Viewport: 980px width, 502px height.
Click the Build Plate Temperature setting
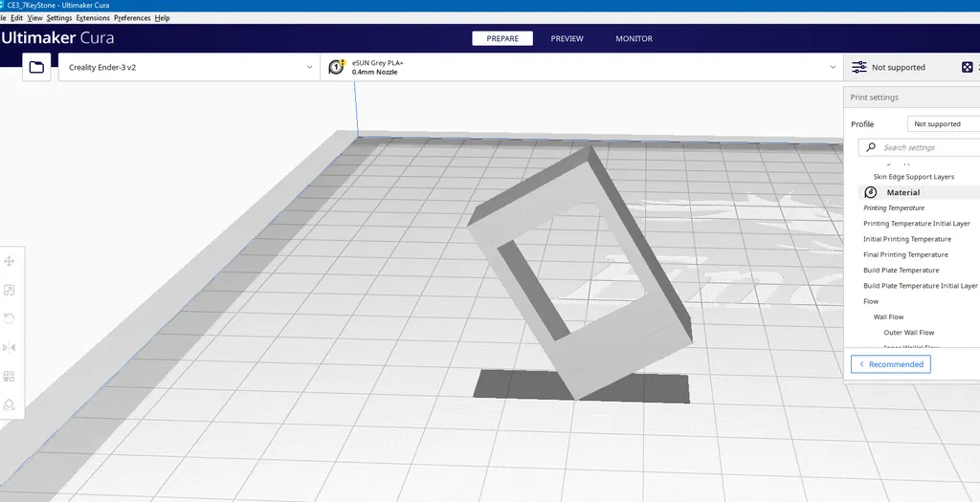[902, 271]
